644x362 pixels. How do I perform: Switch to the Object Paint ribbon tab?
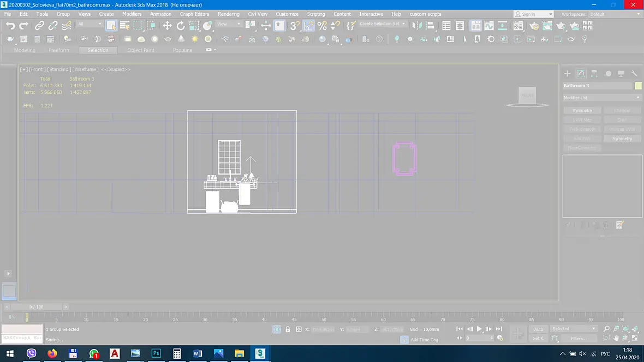click(140, 50)
